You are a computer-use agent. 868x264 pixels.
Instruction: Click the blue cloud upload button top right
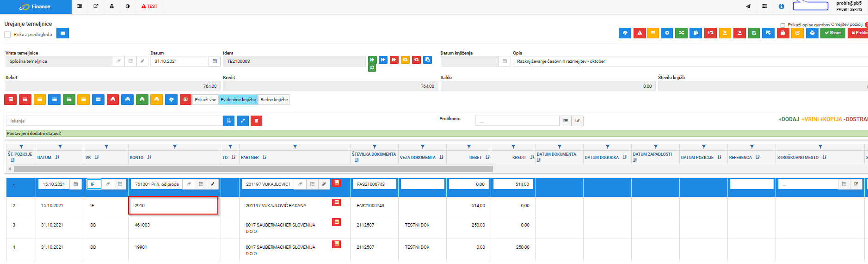pos(625,33)
